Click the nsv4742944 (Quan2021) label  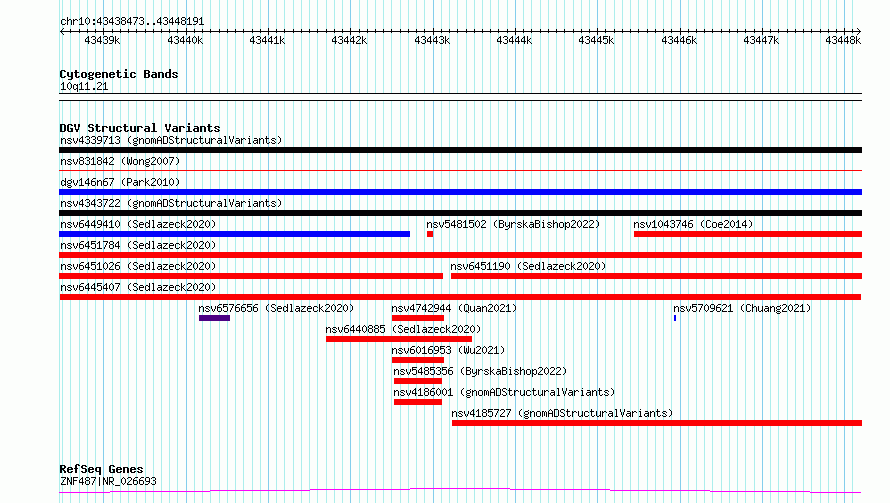click(x=454, y=308)
